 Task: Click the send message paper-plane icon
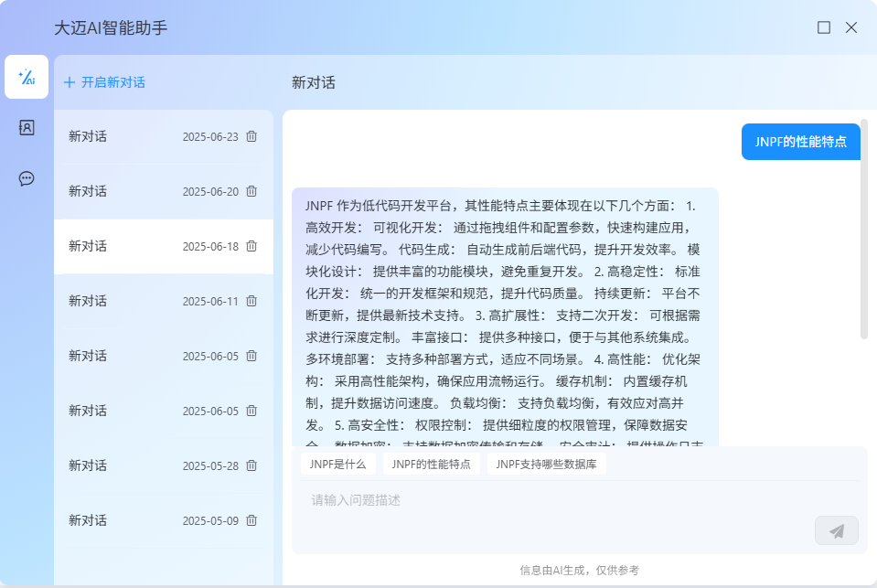[835, 530]
